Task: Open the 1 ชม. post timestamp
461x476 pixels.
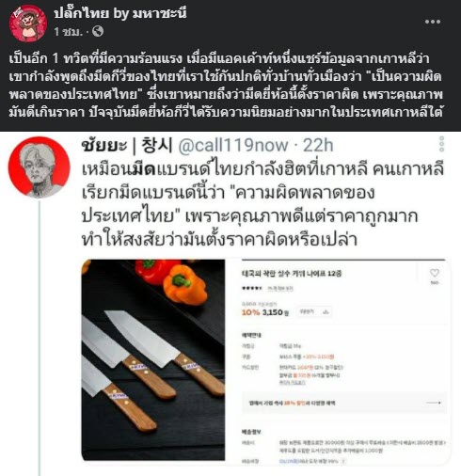Action: pyautogui.click(x=68, y=32)
